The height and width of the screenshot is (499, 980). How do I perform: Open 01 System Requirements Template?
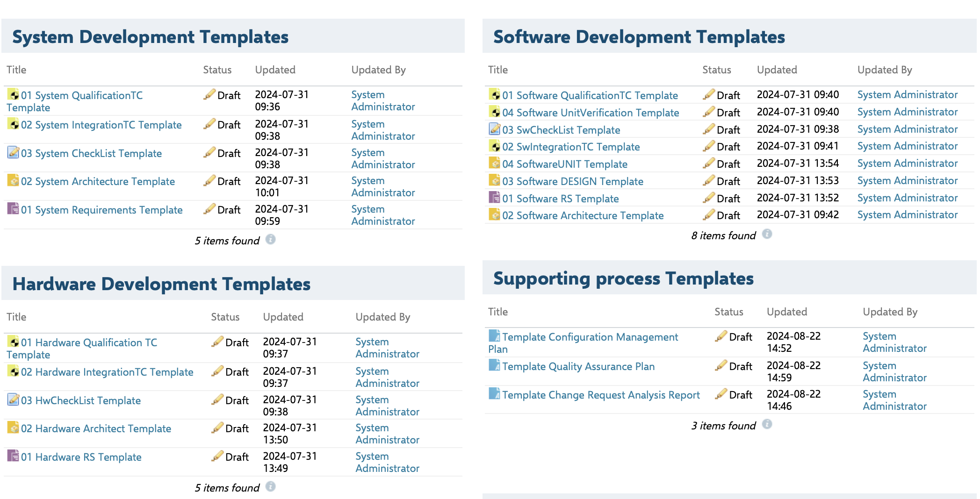[101, 210]
